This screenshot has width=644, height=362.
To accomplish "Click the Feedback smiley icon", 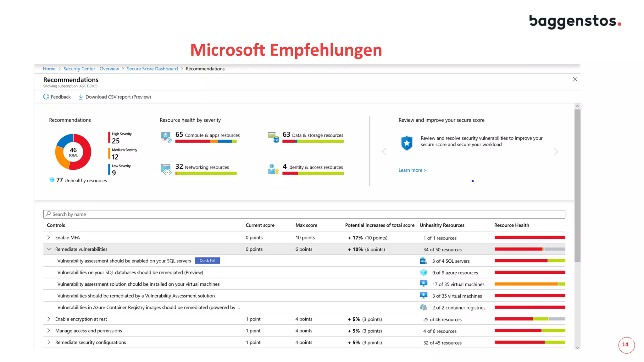I will [46, 96].
